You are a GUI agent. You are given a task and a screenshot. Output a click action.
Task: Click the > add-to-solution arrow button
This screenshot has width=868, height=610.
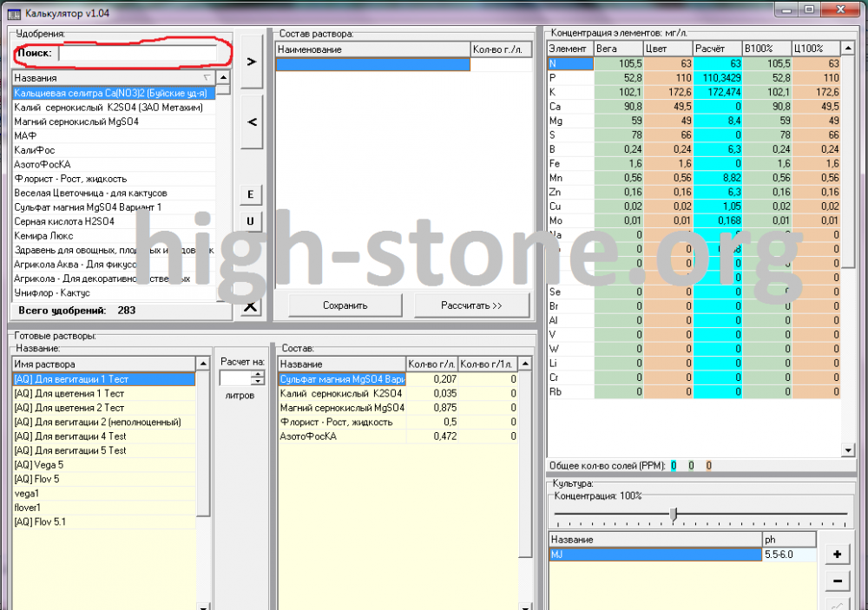[x=252, y=62]
